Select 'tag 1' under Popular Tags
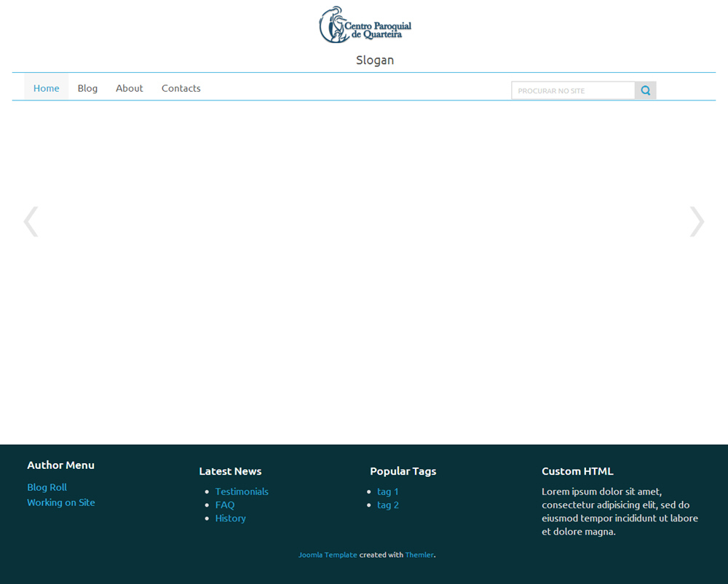Image resolution: width=728 pixels, height=584 pixels. click(x=387, y=492)
